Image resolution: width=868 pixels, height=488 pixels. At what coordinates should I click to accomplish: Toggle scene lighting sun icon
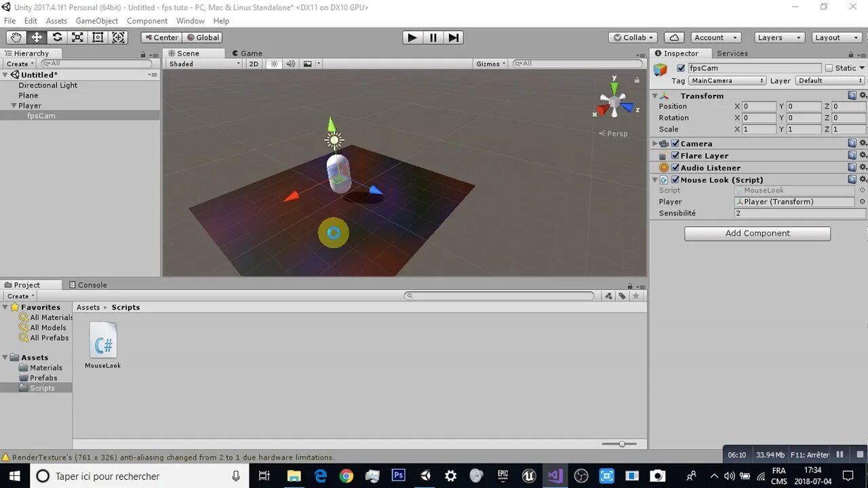point(274,64)
